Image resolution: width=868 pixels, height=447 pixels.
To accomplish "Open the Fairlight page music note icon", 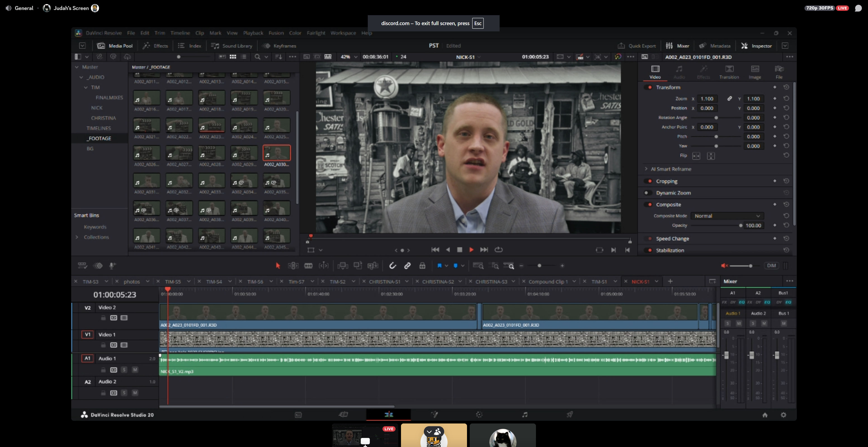I will (x=525, y=415).
